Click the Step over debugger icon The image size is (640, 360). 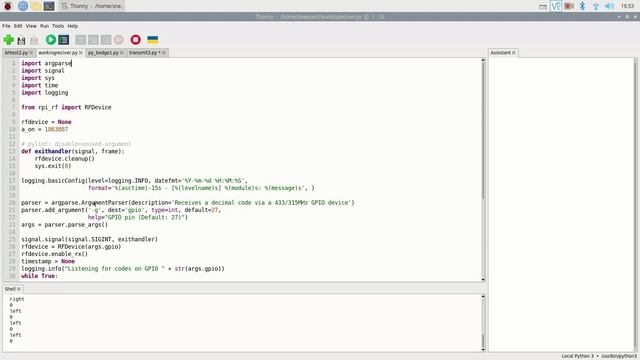[x=80, y=40]
